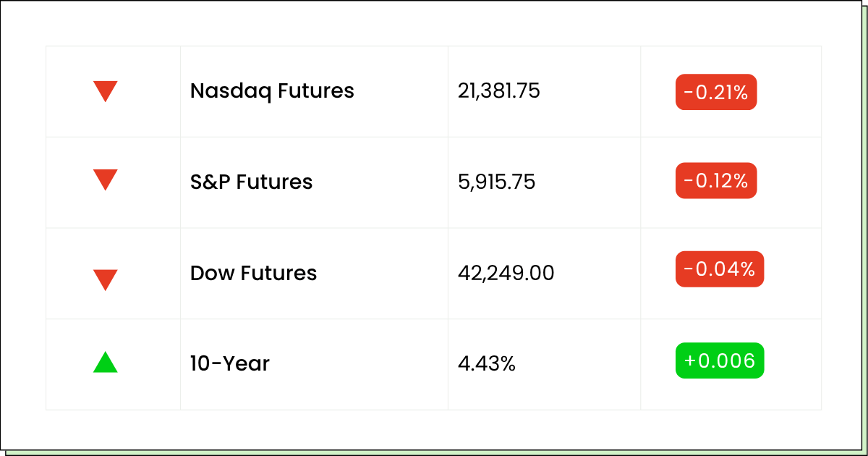The height and width of the screenshot is (456, 868).
Task: Open the 10-Year label
Action: tap(230, 363)
